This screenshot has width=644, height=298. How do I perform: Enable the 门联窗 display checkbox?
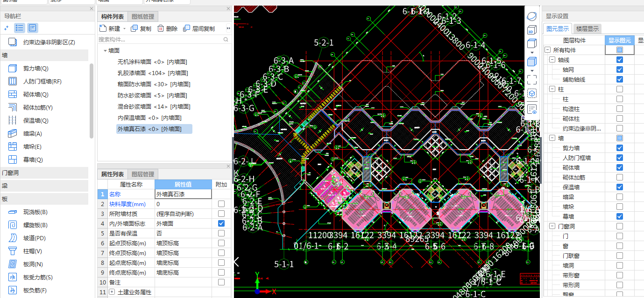[x=620, y=256]
